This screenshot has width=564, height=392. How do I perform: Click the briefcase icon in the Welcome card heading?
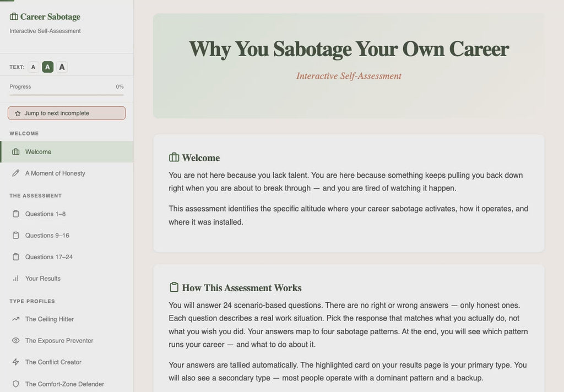click(x=174, y=157)
